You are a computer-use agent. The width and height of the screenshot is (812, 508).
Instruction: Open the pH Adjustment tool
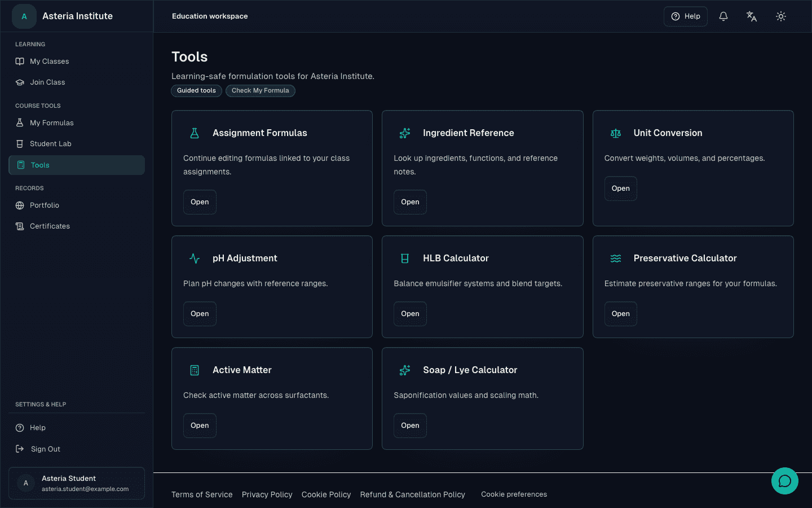pos(200,314)
